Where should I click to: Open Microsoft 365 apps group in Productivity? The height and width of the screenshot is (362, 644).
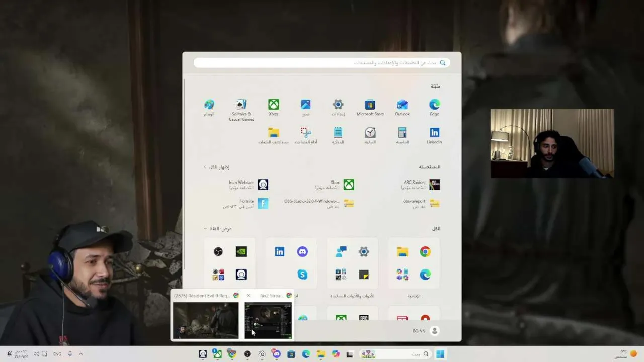(402, 275)
